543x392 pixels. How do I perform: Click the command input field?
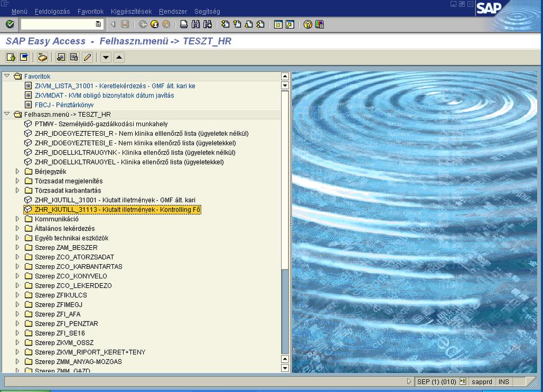pos(58,24)
